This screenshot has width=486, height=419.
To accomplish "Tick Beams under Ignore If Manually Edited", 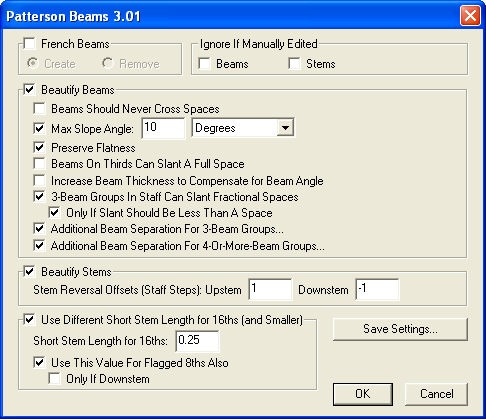I will tap(204, 63).
